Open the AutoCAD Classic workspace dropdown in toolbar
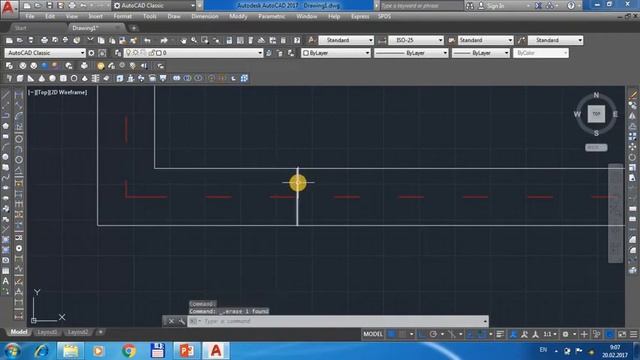640x360 pixels. [x=45, y=53]
